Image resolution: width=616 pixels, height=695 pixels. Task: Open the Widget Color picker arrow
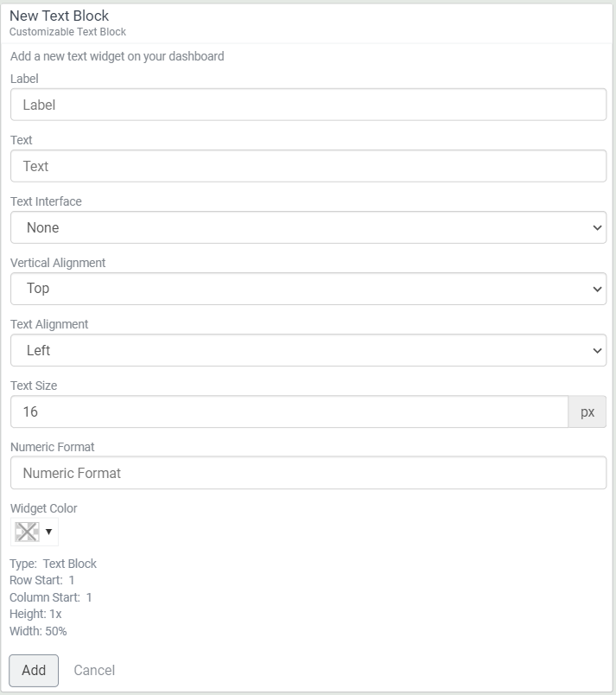[x=48, y=532]
